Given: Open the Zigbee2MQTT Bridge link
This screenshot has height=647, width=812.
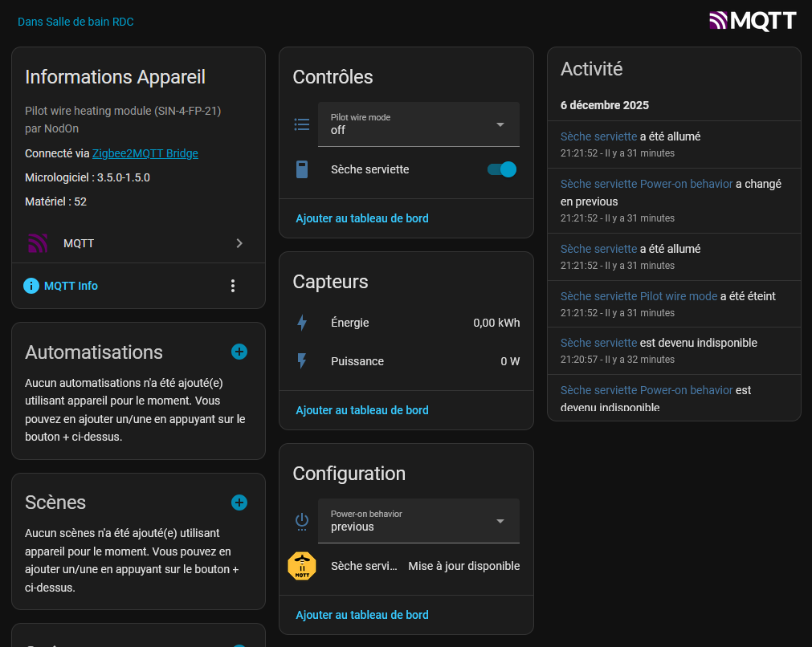Looking at the screenshot, I should [x=145, y=153].
